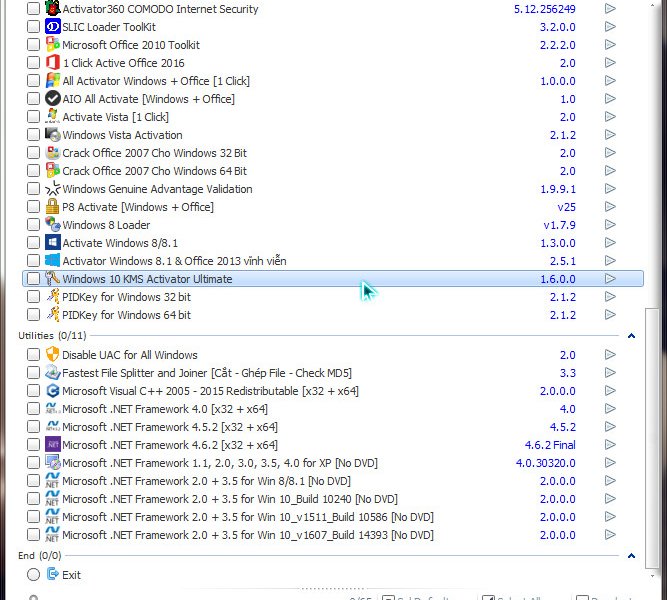Check the Windows 10 KMS Activator Ultimate checkbox
This screenshot has width=667, height=600.
[33, 279]
